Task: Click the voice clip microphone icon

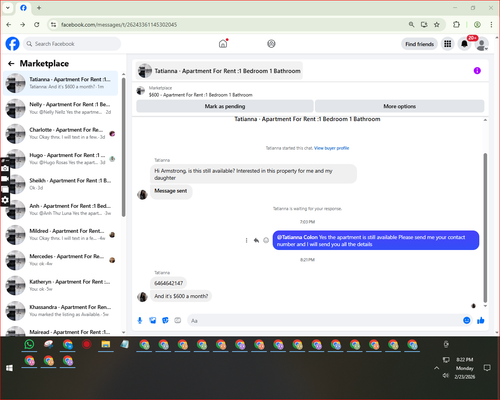Action: pos(140,320)
